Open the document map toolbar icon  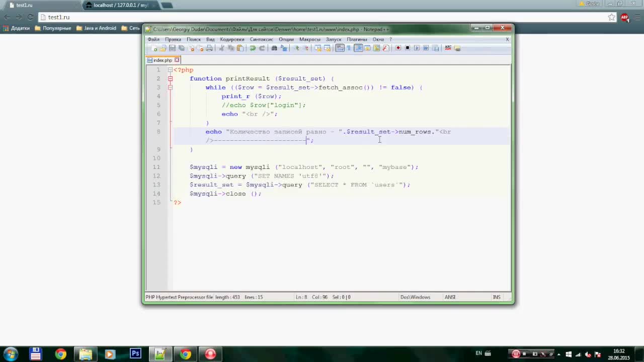(377, 48)
